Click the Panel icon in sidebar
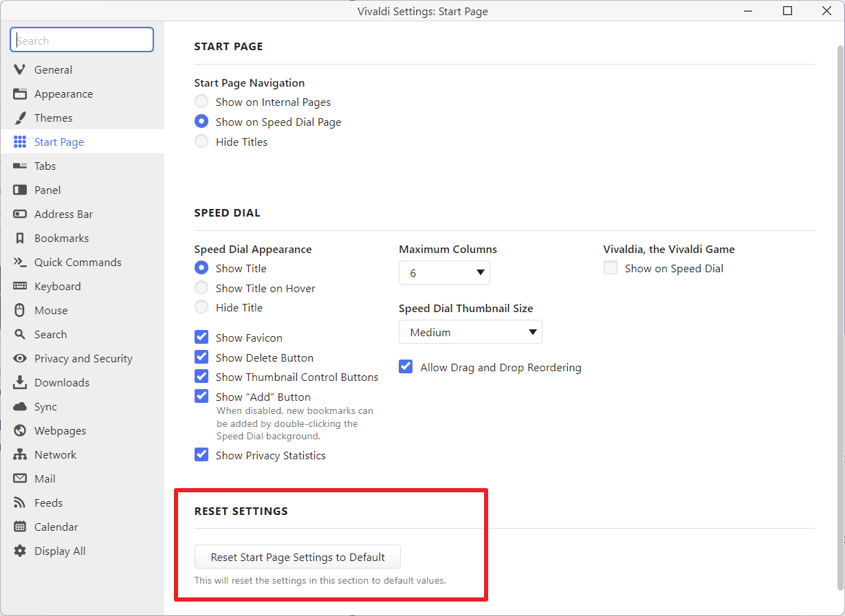 [x=20, y=190]
